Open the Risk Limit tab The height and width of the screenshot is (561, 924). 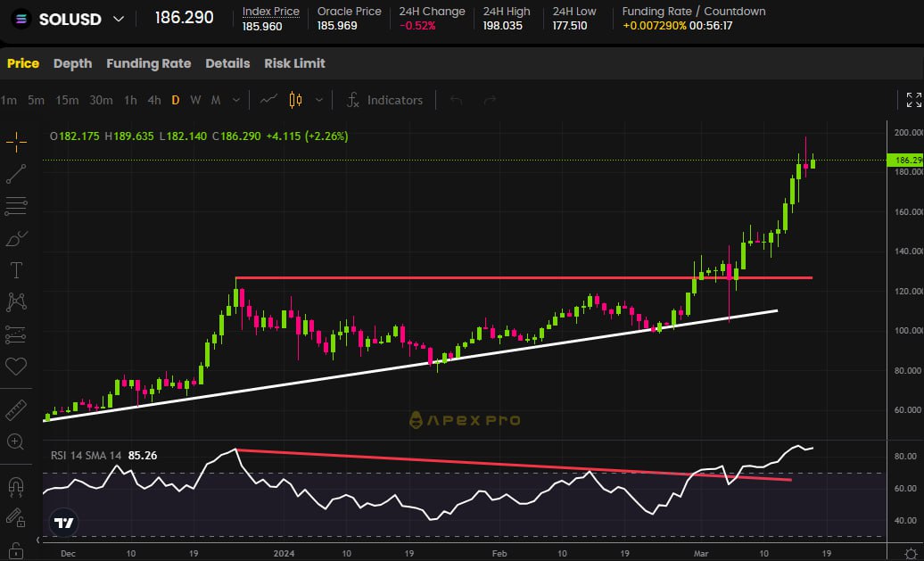point(294,63)
